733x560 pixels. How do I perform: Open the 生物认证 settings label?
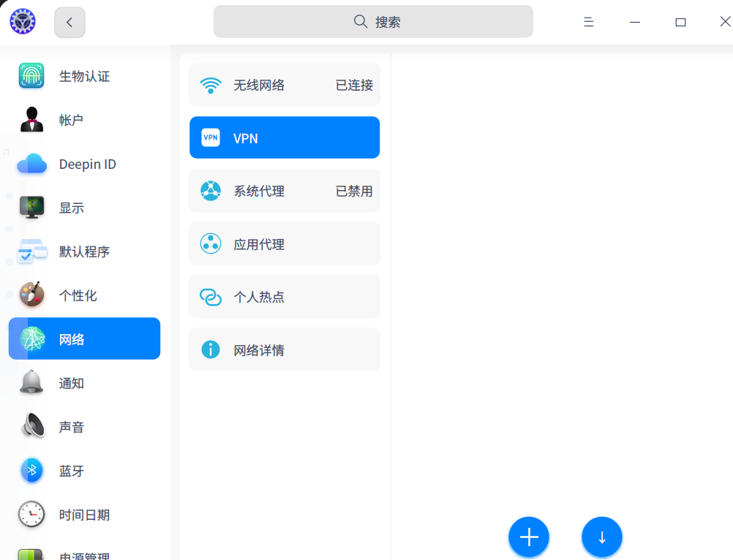(84, 76)
